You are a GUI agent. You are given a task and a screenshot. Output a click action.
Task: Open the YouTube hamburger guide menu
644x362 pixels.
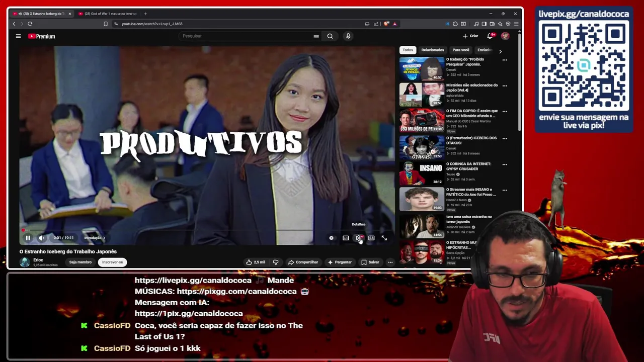18,36
